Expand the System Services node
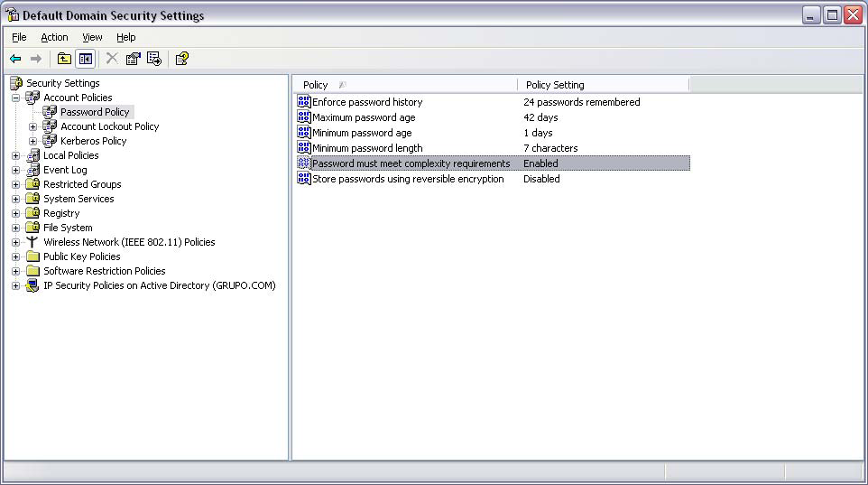The width and height of the screenshot is (868, 485). tap(15, 199)
